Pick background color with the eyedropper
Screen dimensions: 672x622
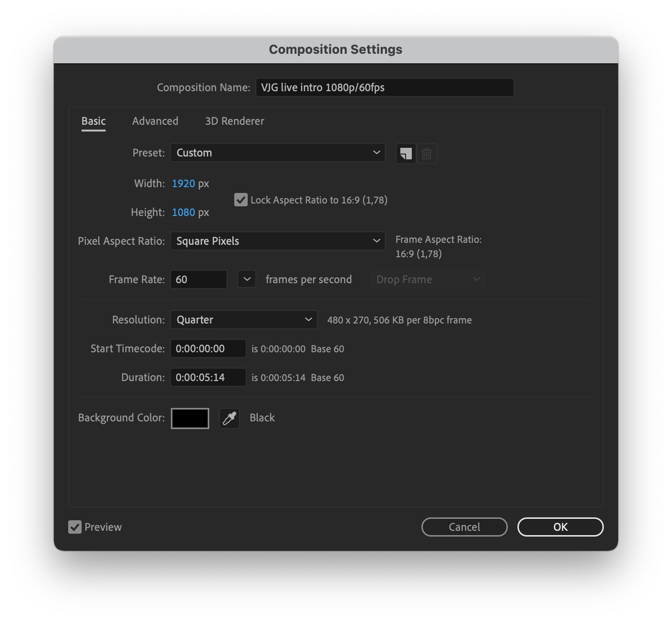pos(229,418)
